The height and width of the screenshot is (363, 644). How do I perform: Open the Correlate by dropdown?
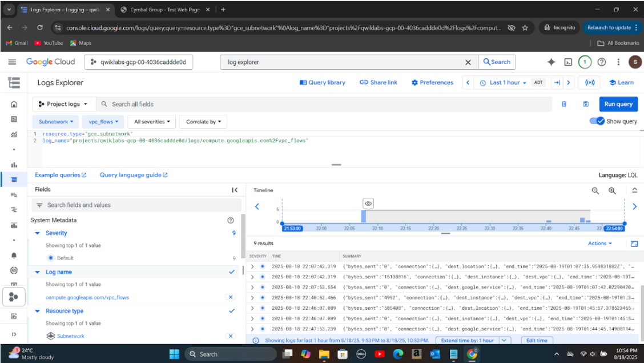pos(204,122)
